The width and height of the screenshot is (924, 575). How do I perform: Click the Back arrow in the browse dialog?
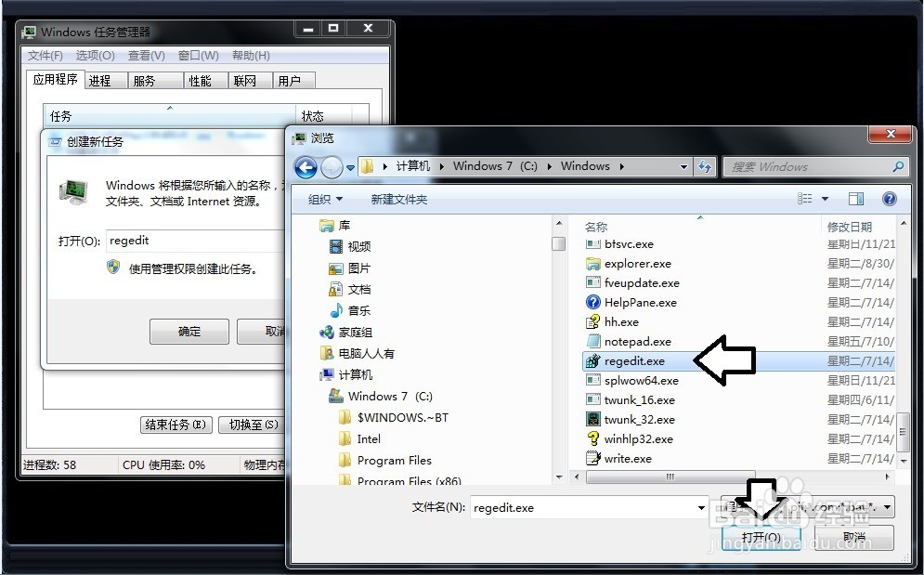(306, 167)
